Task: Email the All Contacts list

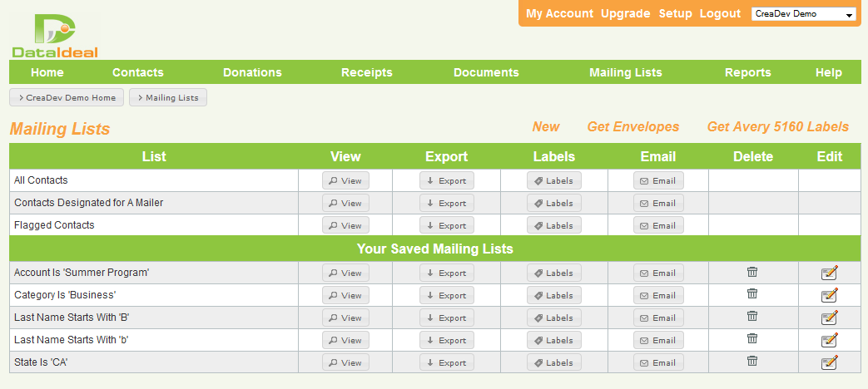Action: click(x=659, y=180)
